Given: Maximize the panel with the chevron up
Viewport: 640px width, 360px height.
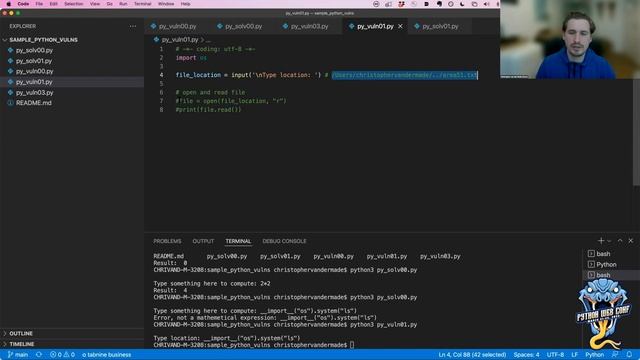Looking at the screenshot, I should (620, 241).
